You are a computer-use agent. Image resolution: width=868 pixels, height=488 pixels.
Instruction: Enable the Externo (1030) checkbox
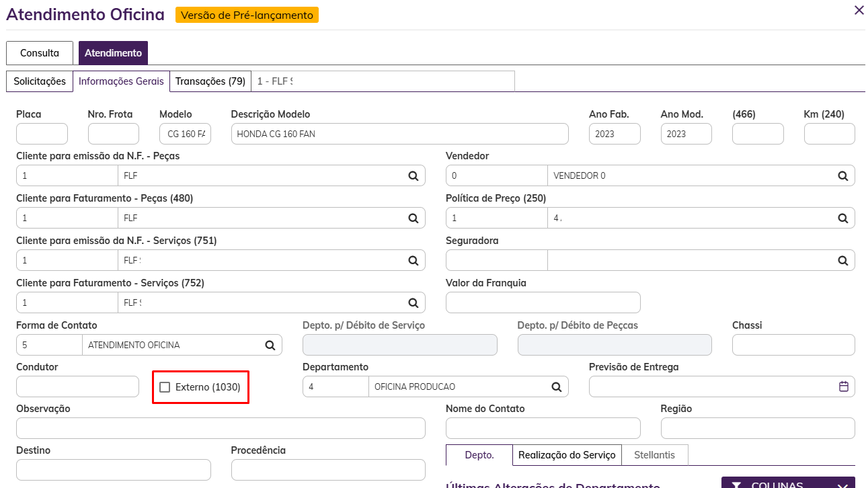coord(165,387)
